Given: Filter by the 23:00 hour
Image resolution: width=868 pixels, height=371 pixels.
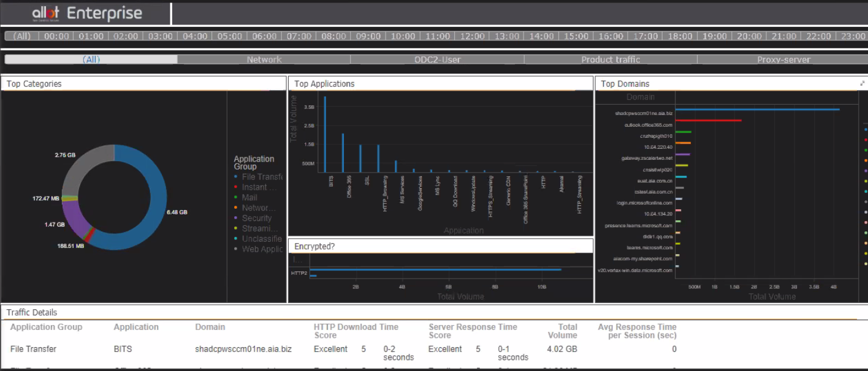Looking at the screenshot, I should tap(853, 36).
